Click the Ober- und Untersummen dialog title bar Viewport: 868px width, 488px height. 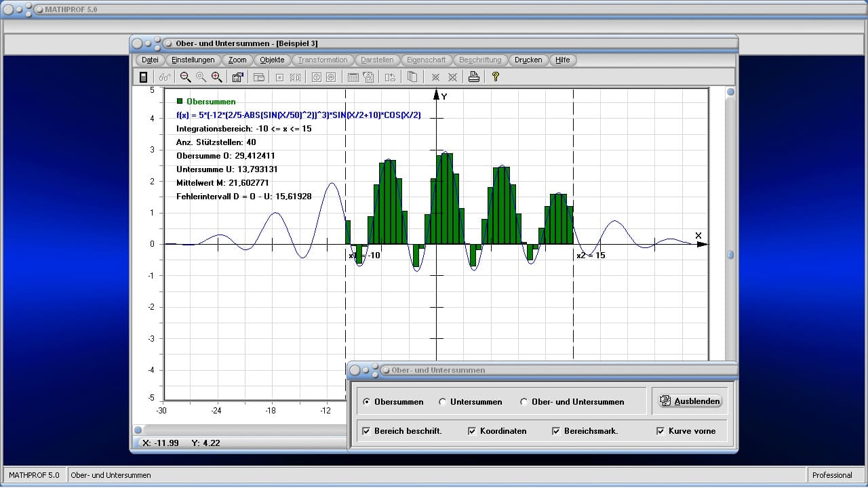[x=542, y=370]
